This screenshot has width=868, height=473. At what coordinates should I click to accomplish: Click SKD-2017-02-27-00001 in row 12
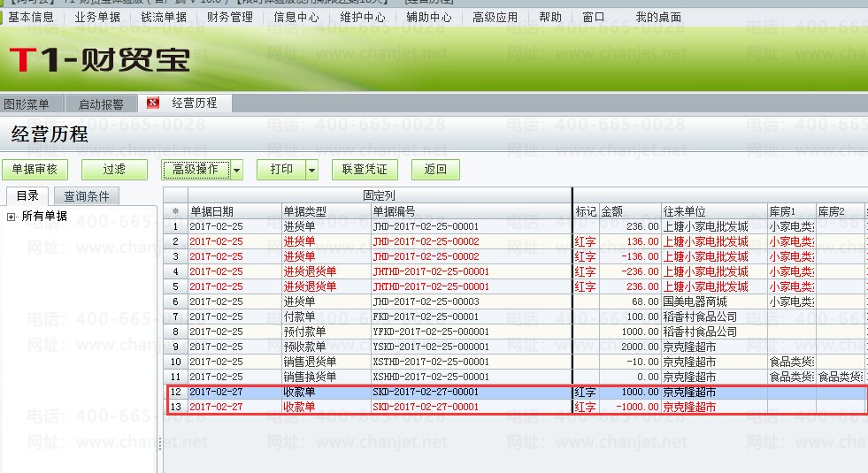(x=425, y=392)
